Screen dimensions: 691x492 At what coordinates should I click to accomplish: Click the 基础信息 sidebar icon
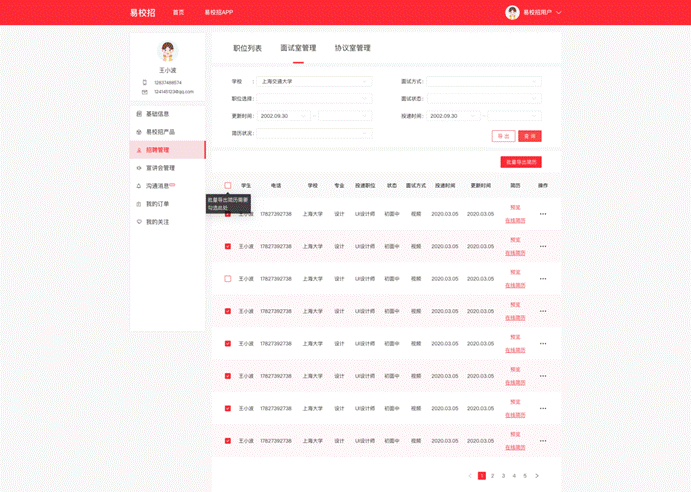point(139,114)
